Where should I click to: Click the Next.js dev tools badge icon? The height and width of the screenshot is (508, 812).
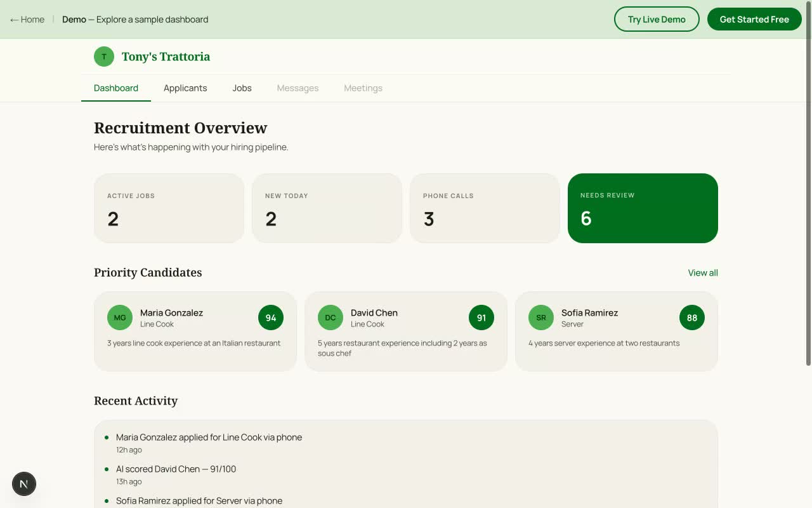coord(24,484)
